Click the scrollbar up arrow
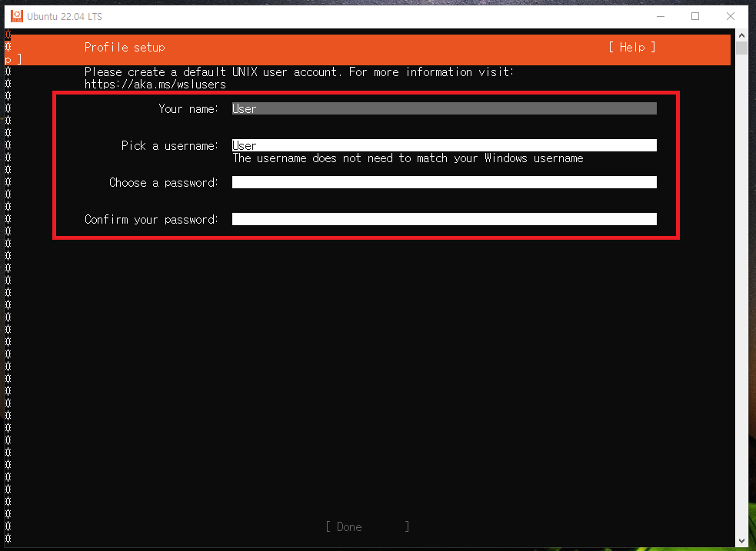Viewport: 756px width, 551px height. (741, 35)
